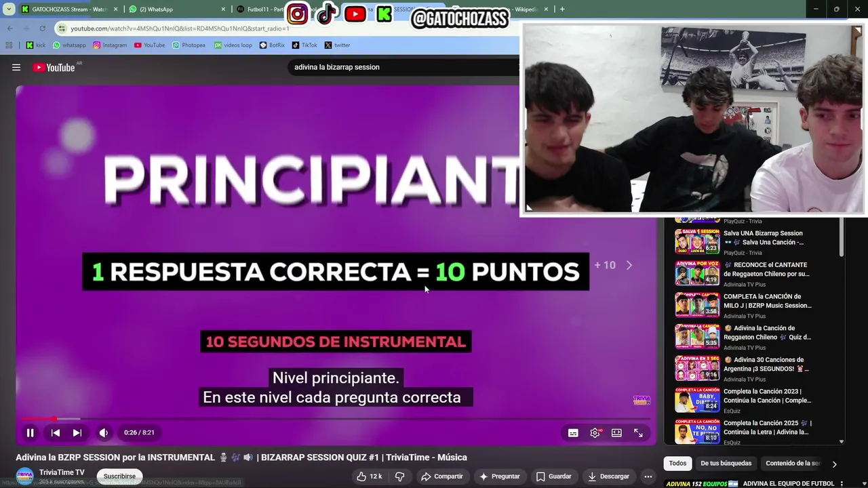
Task: Click the youtube.com address bar URL
Action: point(180,28)
